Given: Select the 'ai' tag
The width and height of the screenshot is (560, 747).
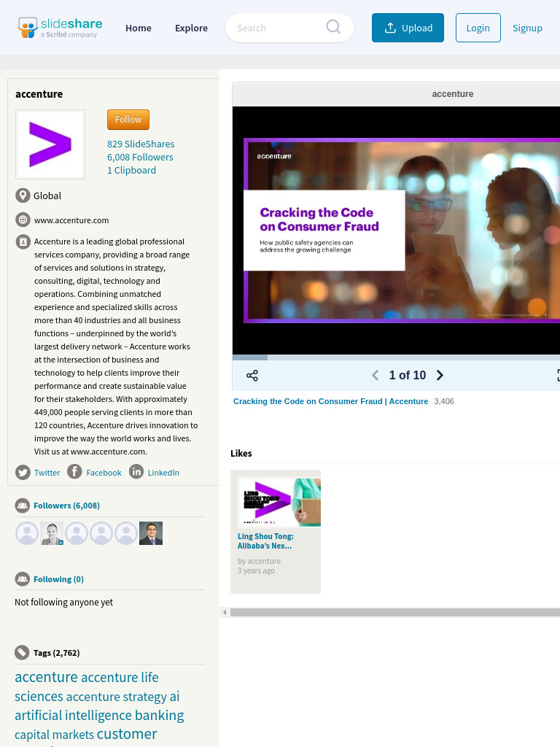Looking at the screenshot, I should pyautogui.click(x=175, y=697).
